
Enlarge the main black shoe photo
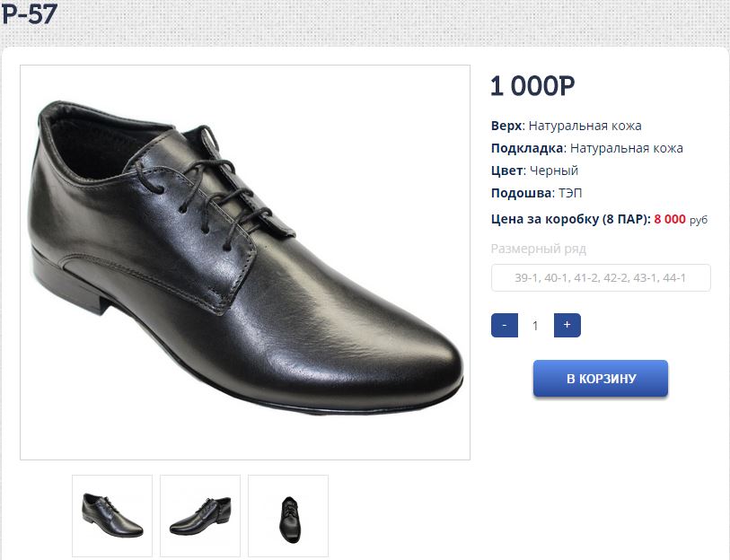point(245,262)
